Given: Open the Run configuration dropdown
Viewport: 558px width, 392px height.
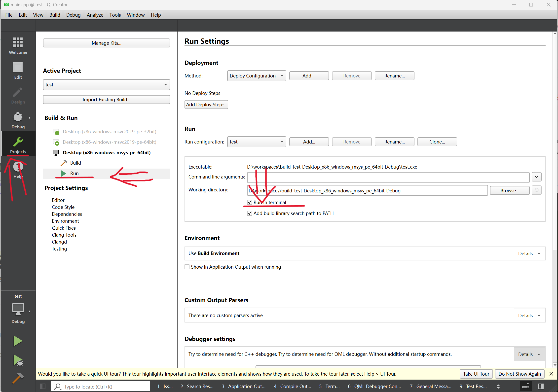Looking at the screenshot, I should pyautogui.click(x=257, y=142).
